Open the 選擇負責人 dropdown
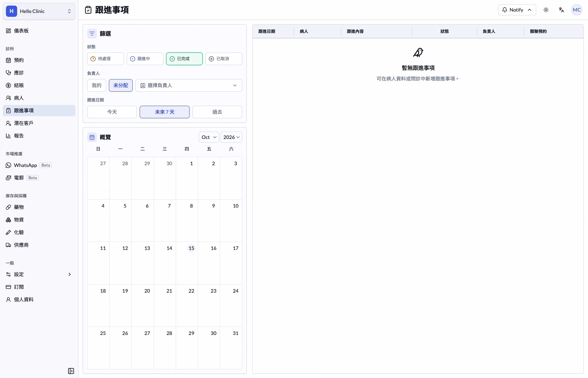 click(189, 85)
